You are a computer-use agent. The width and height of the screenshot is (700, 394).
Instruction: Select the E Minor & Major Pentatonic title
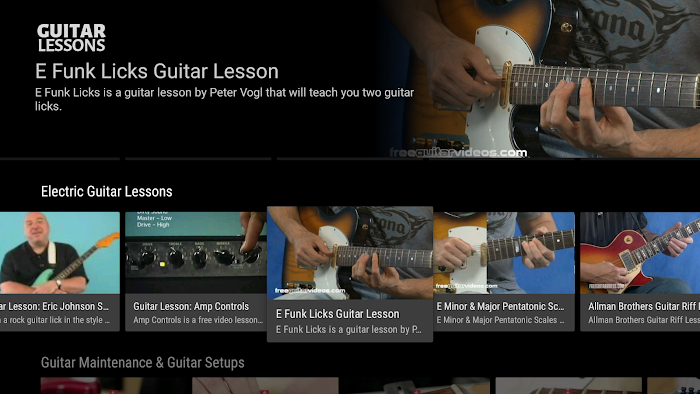(x=500, y=307)
